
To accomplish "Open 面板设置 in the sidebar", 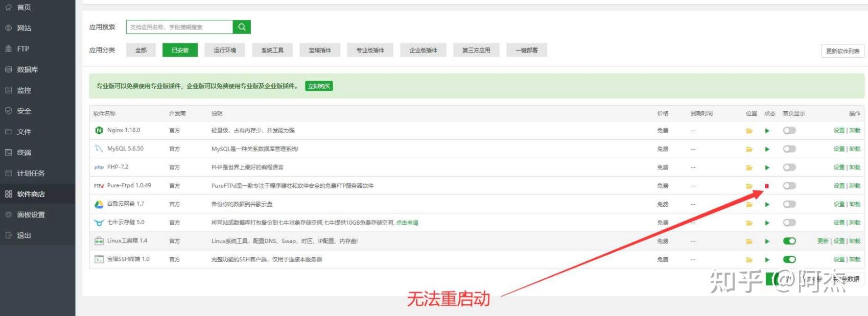I will [x=31, y=214].
